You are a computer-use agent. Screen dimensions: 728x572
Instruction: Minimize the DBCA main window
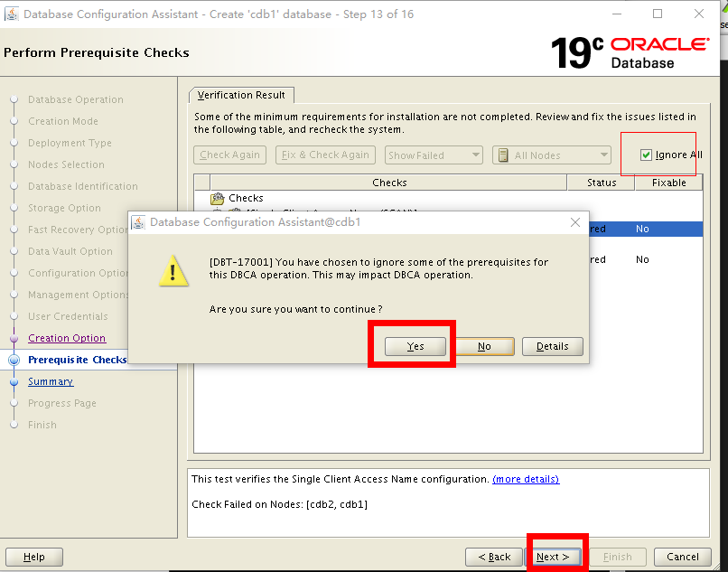(x=617, y=14)
